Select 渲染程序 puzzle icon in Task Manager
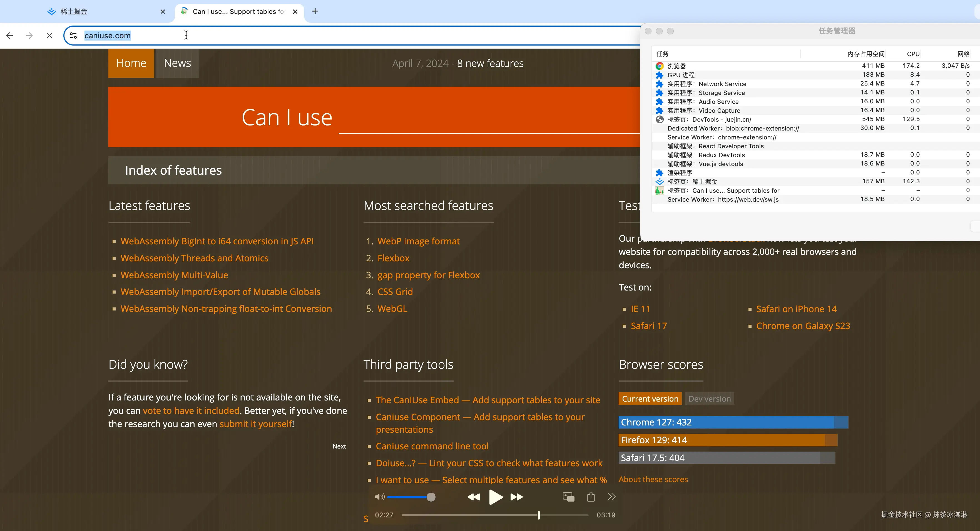This screenshot has width=980, height=531. [x=660, y=173]
